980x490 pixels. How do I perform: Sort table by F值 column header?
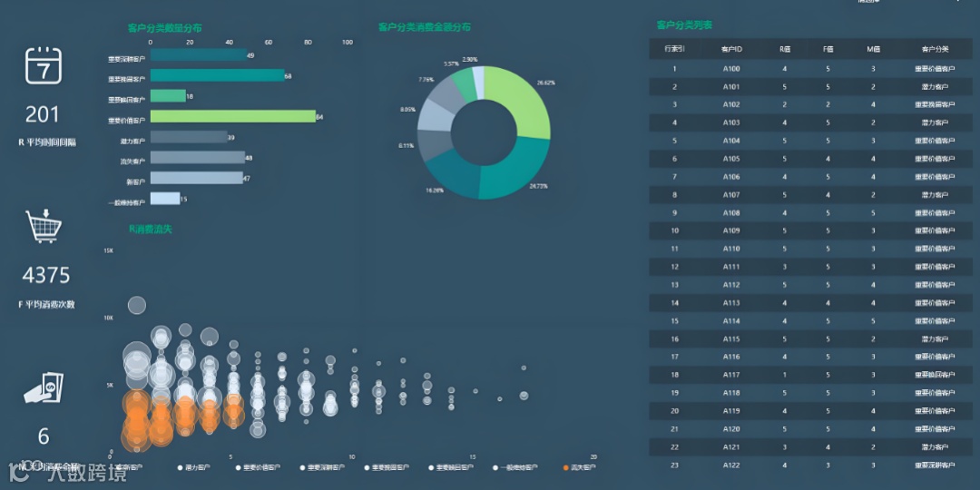point(828,49)
